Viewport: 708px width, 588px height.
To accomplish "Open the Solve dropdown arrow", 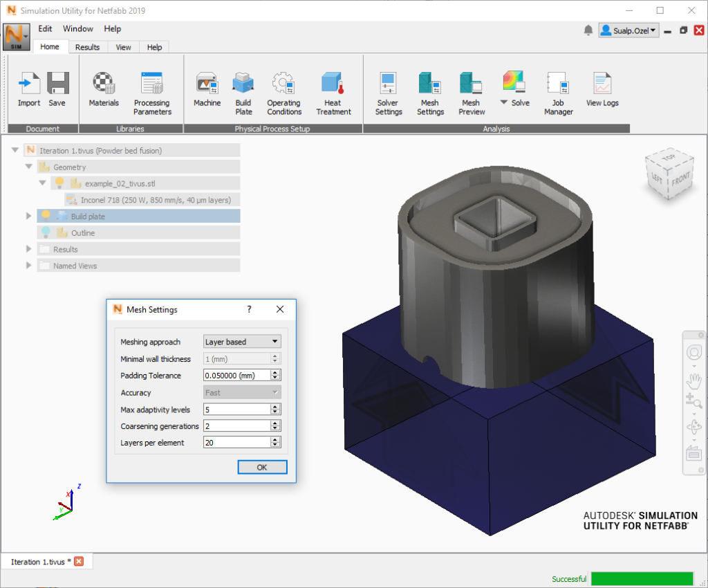I will 504,102.
